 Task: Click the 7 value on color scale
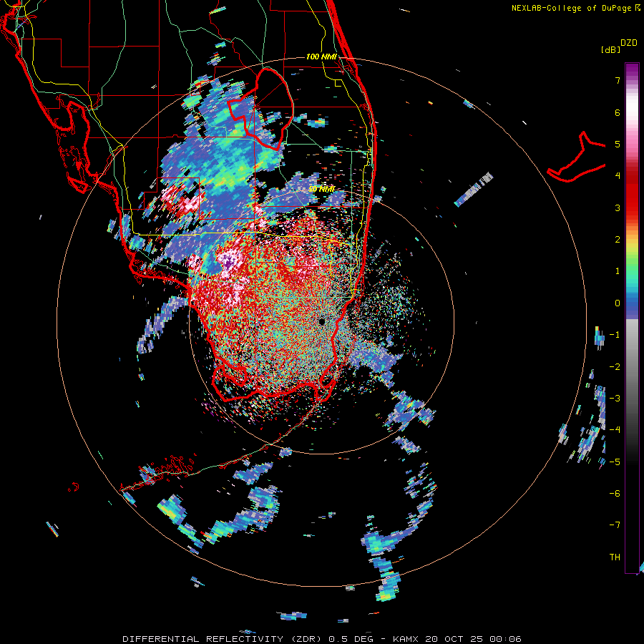[x=618, y=80]
